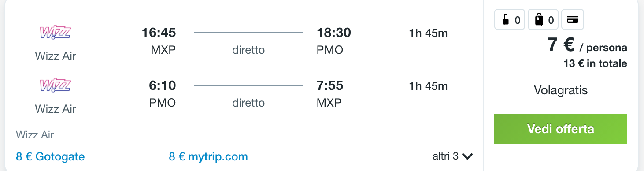Select the Volagratis provider name

(x=561, y=90)
